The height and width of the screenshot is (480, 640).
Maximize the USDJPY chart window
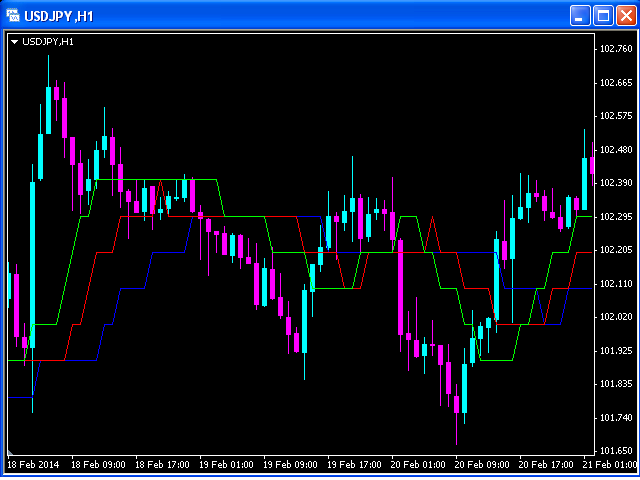click(x=603, y=16)
